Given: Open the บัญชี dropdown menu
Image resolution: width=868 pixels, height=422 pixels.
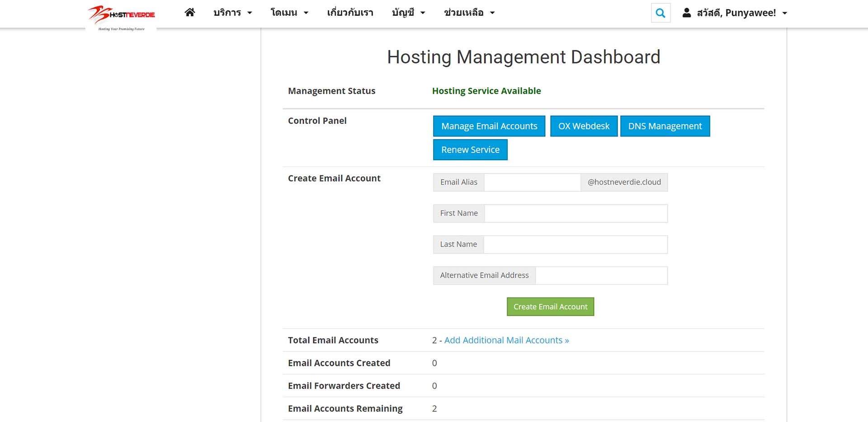Looking at the screenshot, I should click(x=408, y=13).
